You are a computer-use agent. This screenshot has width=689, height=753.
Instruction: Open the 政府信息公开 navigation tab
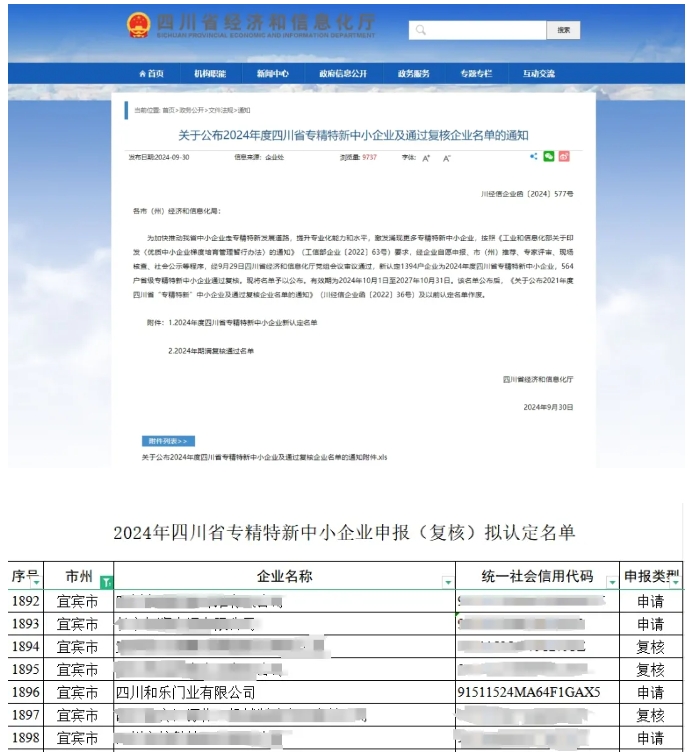(343, 74)
